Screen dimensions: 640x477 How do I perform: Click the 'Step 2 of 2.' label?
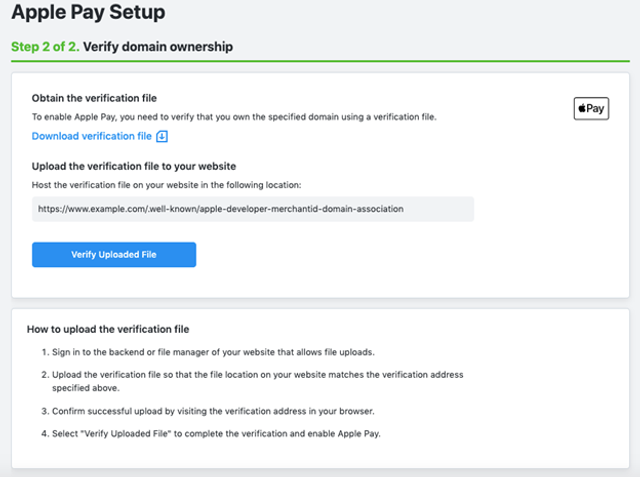(x=45, y=47)
